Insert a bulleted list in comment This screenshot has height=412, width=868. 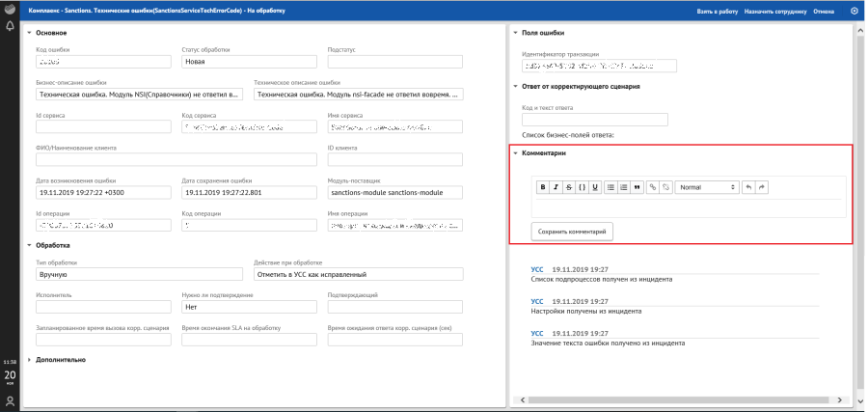610,187
